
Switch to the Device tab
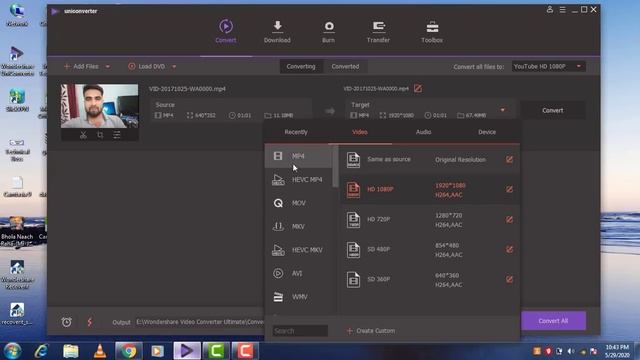[x=487, y=132]
